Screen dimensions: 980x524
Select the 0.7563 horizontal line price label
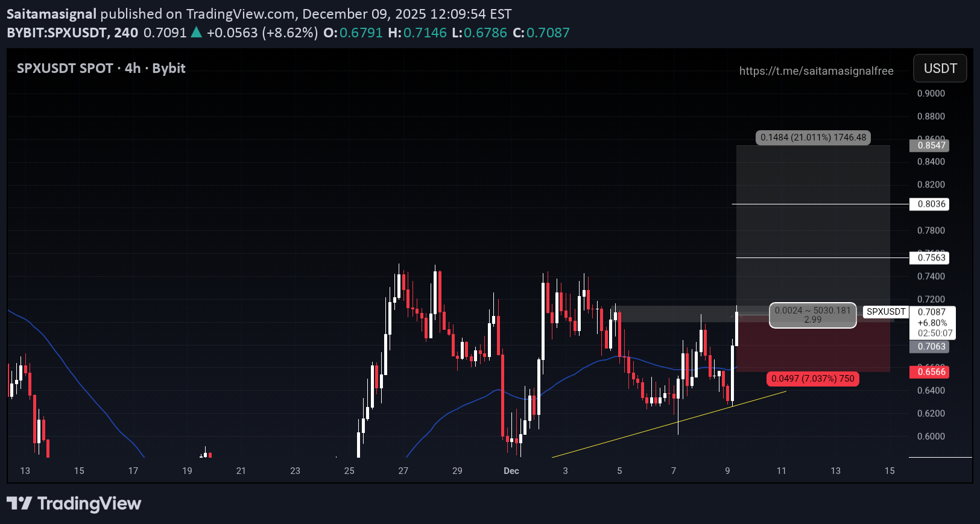[x=931, y=257]
